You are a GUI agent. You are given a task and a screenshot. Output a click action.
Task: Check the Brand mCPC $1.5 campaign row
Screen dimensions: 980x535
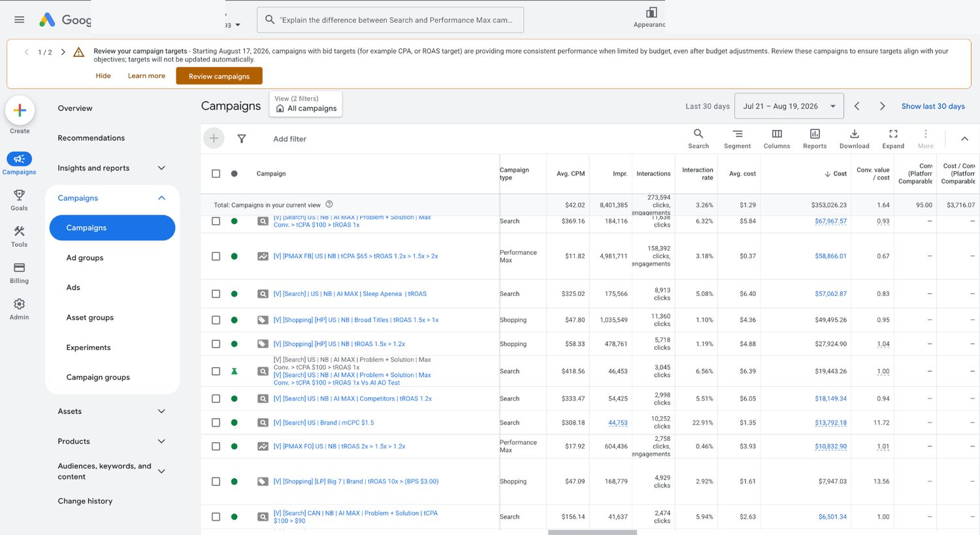point(216,423)
